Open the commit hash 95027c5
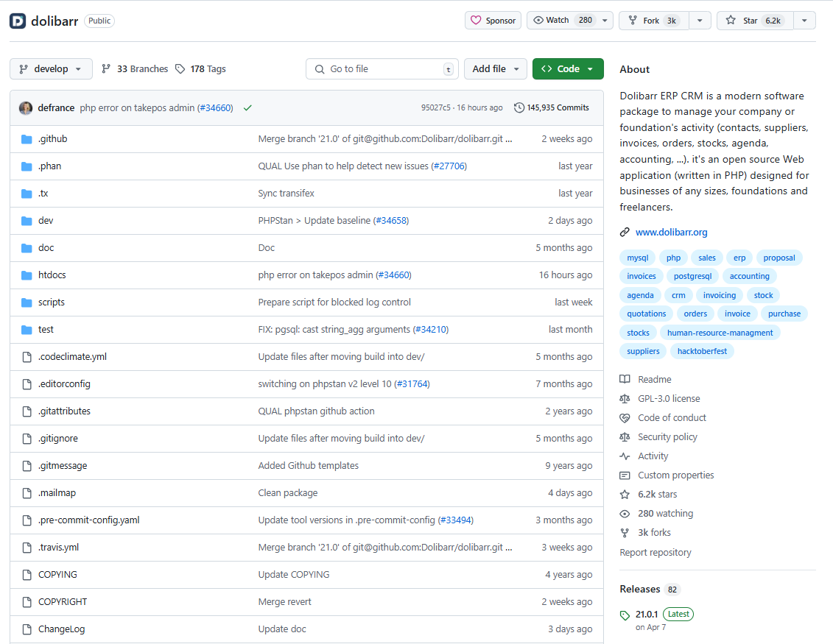The height and width of the screenshot is (644, 833). click(x=435, y=107)
